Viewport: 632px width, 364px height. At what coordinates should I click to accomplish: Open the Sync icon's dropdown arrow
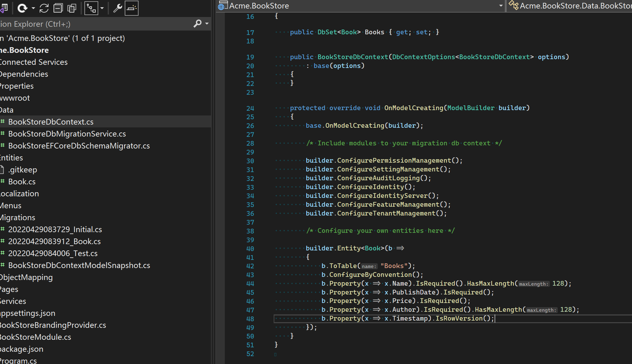[101, 8]
